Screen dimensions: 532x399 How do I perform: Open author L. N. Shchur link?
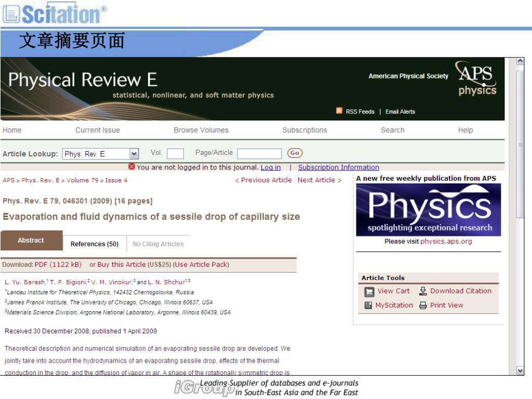click(167, 282)
